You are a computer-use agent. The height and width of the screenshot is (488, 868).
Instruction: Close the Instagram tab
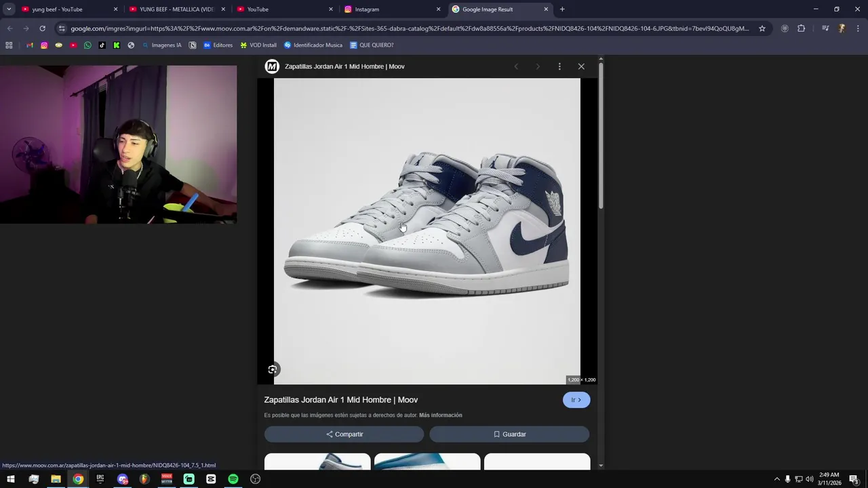438,9
